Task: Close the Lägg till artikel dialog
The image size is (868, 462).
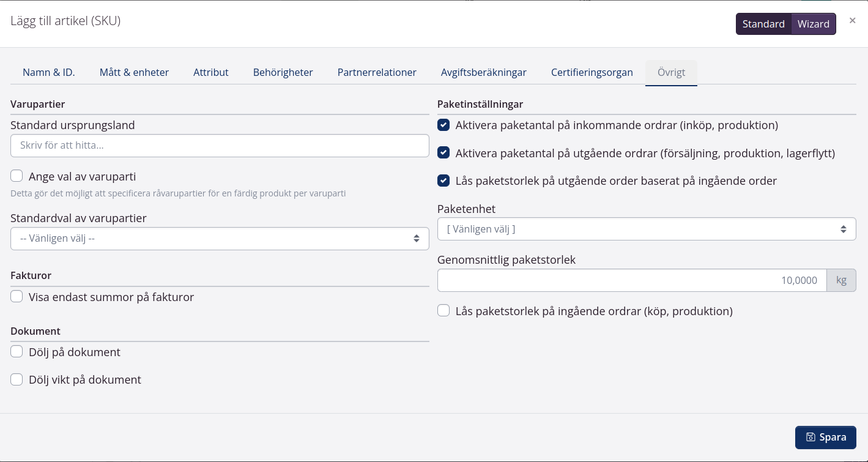Action: pyautogui.click(x=852, y=21)
